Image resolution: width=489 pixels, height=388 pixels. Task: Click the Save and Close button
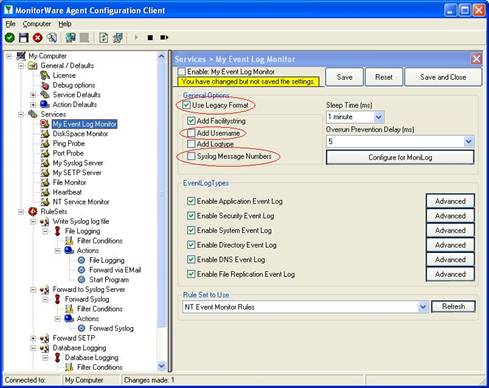point(443,77)
